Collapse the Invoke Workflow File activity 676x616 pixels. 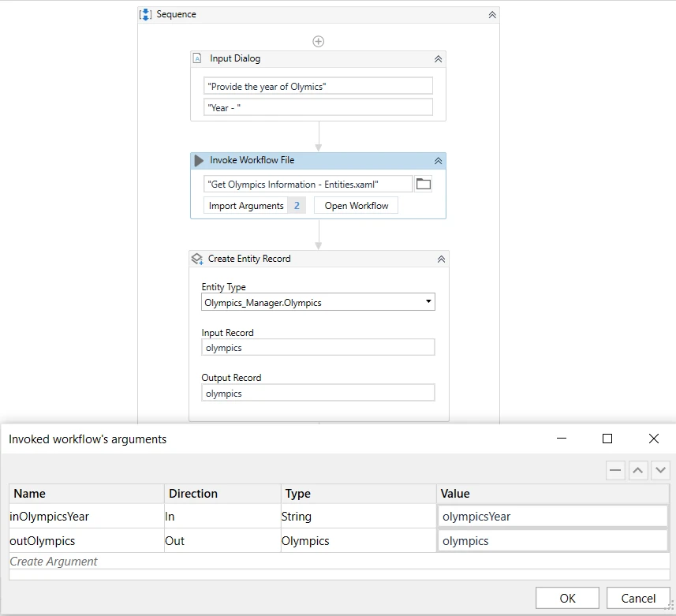point(438,161)
